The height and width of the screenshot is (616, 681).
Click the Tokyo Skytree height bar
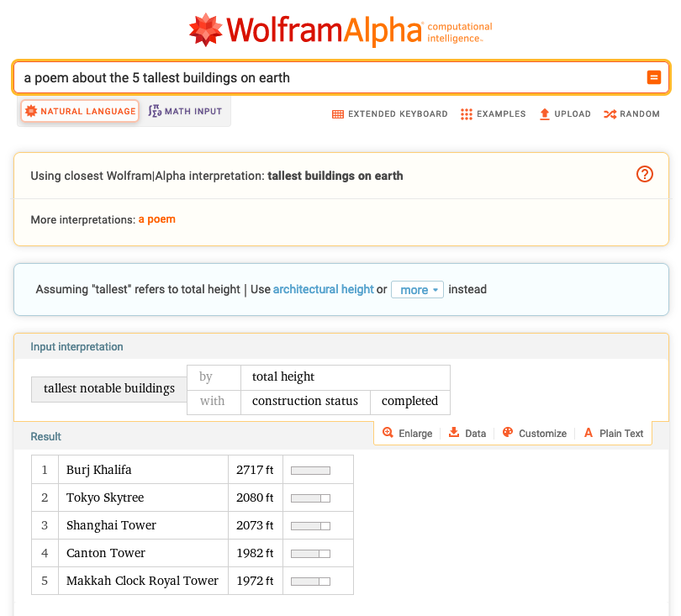(x=310, y=498)
